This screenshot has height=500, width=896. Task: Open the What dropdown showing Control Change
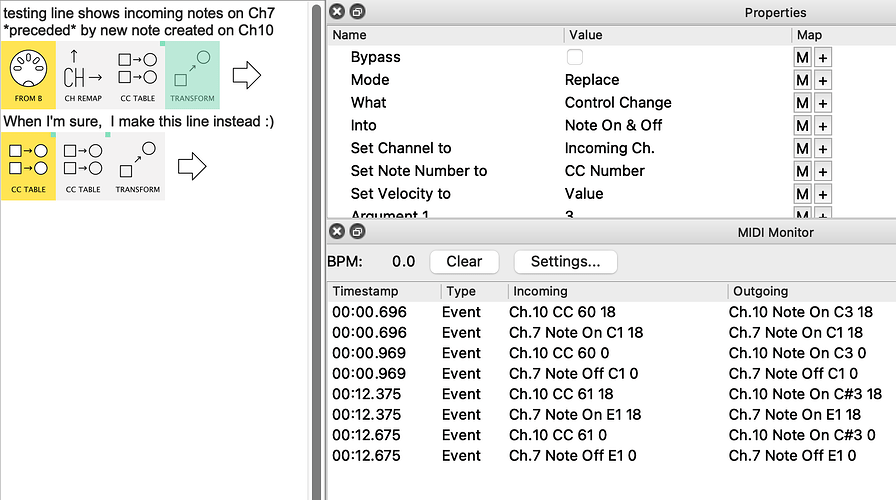pos(675,103)
